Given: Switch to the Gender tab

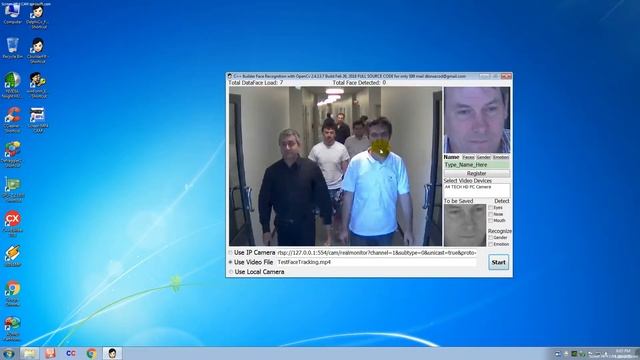Looking at the screenshot, I should (484, 157).
